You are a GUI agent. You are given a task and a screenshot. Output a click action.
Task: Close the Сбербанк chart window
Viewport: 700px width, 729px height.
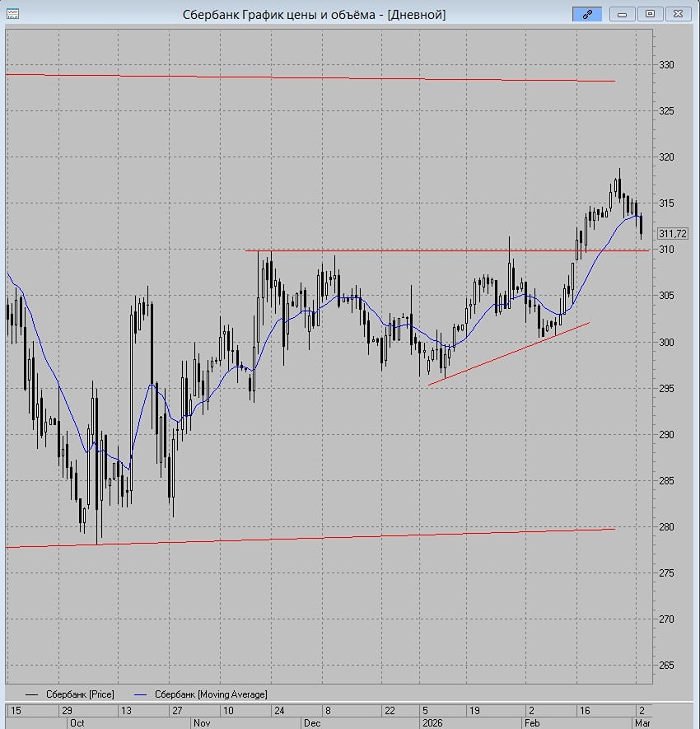[x=677, y=14]
